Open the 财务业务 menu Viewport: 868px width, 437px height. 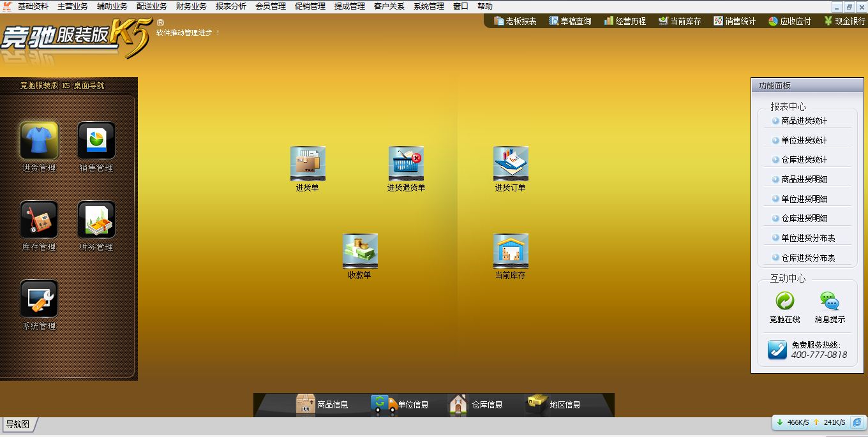coord(191,6)
